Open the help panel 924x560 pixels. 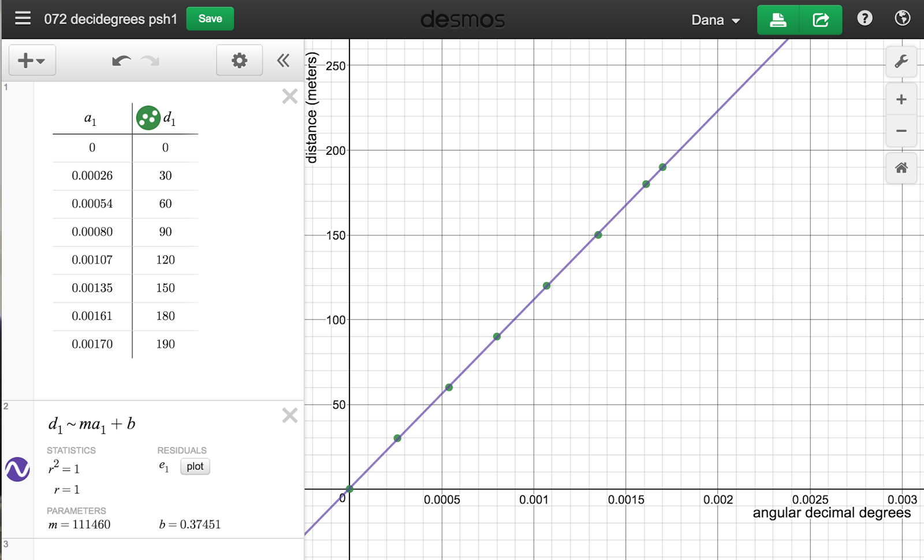click(865, 19)
